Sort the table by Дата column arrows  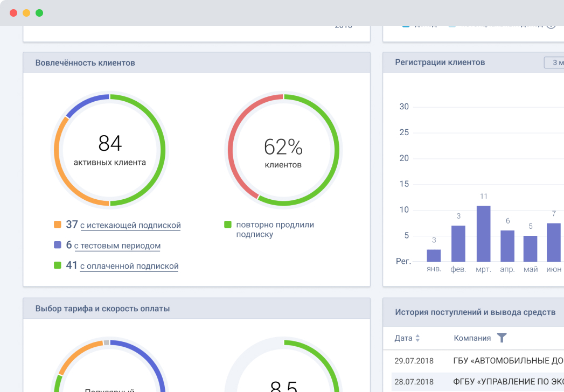point(417,338)
